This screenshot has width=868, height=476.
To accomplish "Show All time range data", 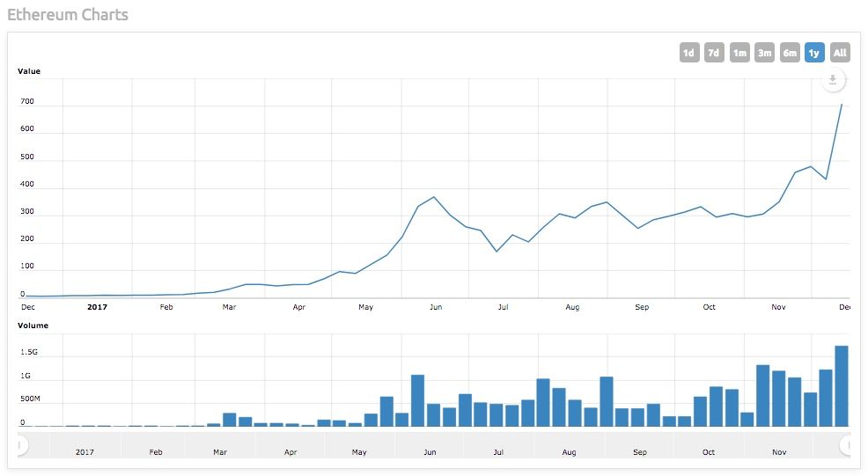I will pos(840,53).
